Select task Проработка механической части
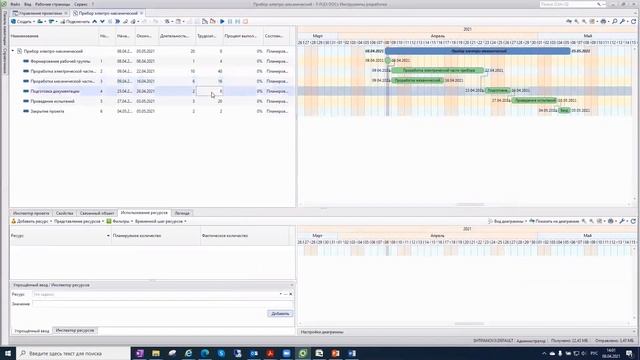Viewport: 640px width, 360px height. (62, 81)
